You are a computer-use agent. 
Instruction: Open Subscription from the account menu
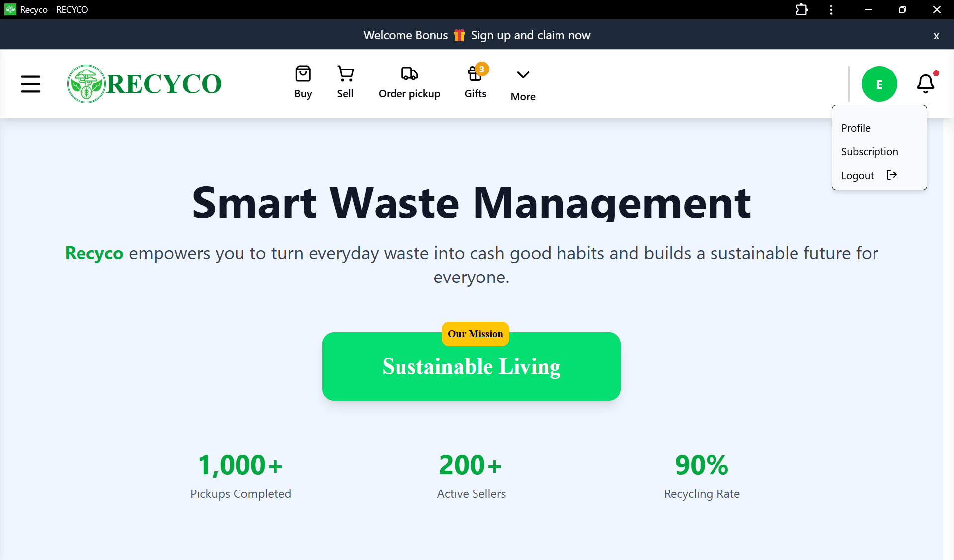click(x=870, y=151)
